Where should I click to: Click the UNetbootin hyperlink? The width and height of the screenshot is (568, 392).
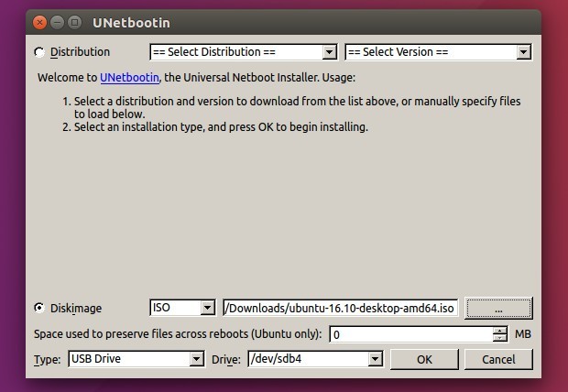coord(129,78)
